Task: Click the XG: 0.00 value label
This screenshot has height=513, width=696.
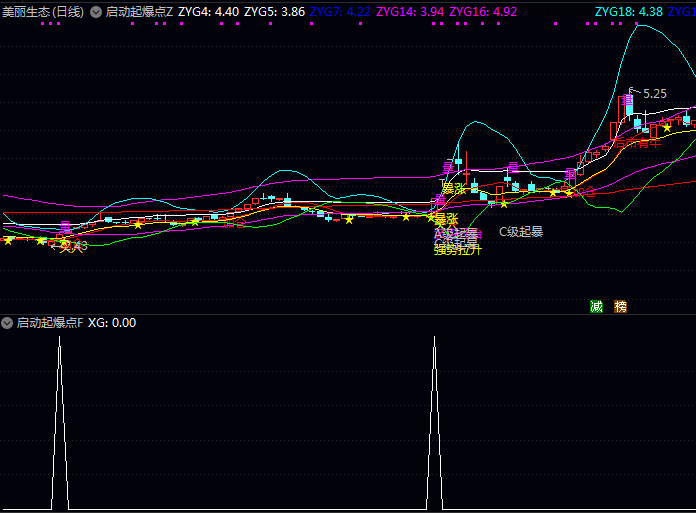Action: tap(112, 323)
